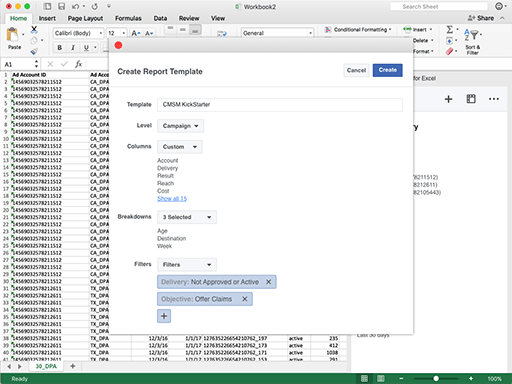
Task: Toggle Bold formatting
Action: [x=60, y=48]
